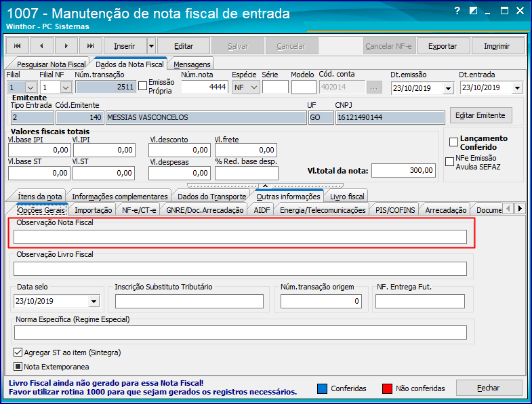Open NF-e/CT-e sub-tab
The height and width of the screenshot is (404, 532).
[139, 210]
